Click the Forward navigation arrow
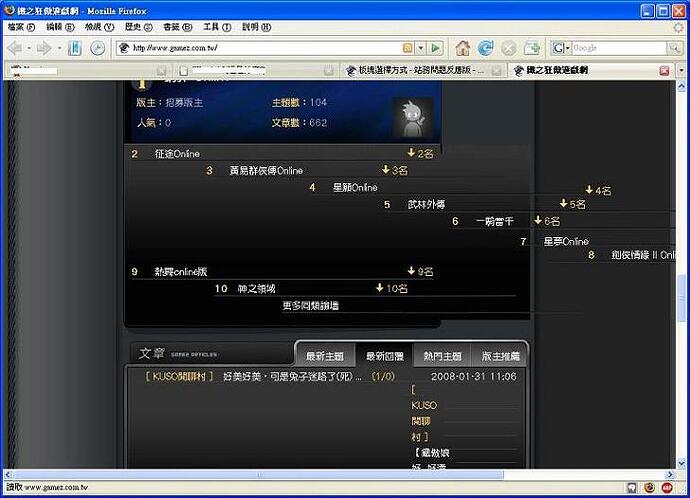Screen dimensions: 690x498 click(x=44, y=48)
